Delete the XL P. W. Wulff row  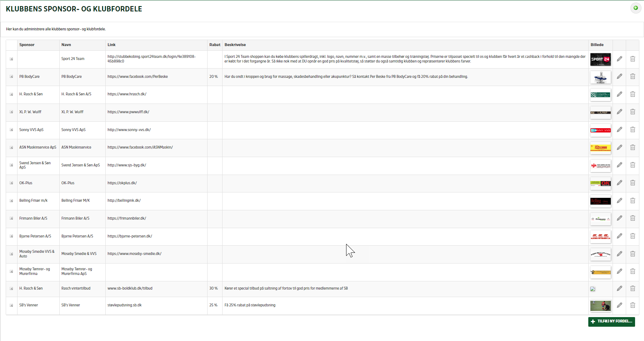point(633,111)
